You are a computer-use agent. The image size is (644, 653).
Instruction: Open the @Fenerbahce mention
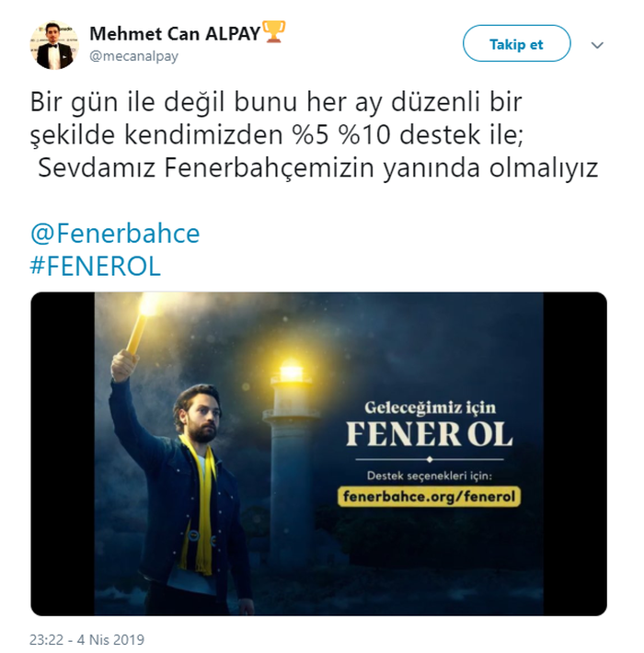point(115,234)
